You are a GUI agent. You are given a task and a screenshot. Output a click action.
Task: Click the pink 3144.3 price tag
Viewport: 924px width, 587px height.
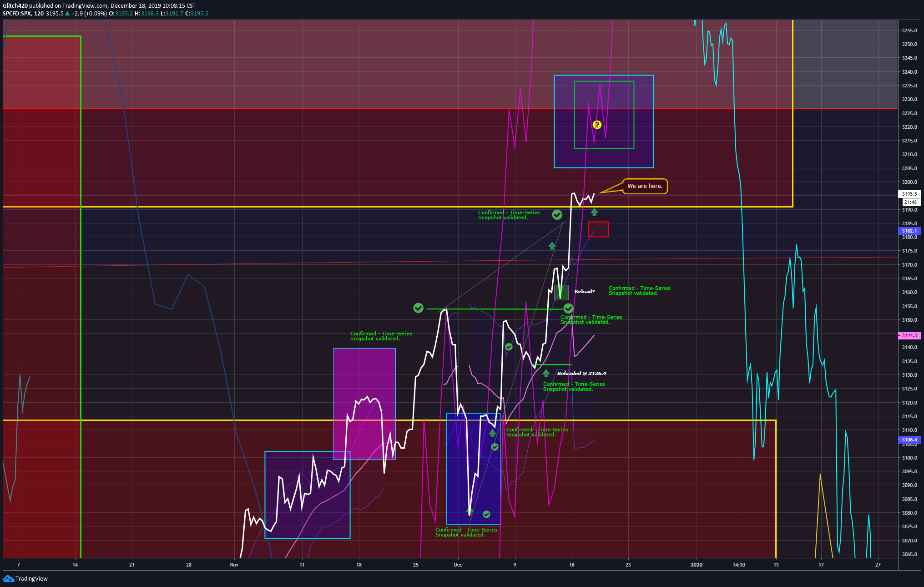coord(909,335)
